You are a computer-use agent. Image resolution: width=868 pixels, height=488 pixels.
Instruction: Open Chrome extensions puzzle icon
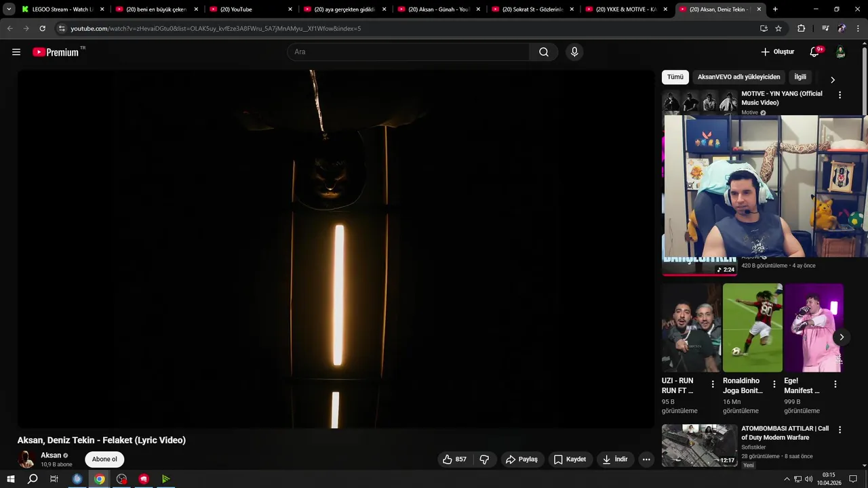[x=801, y=28]
